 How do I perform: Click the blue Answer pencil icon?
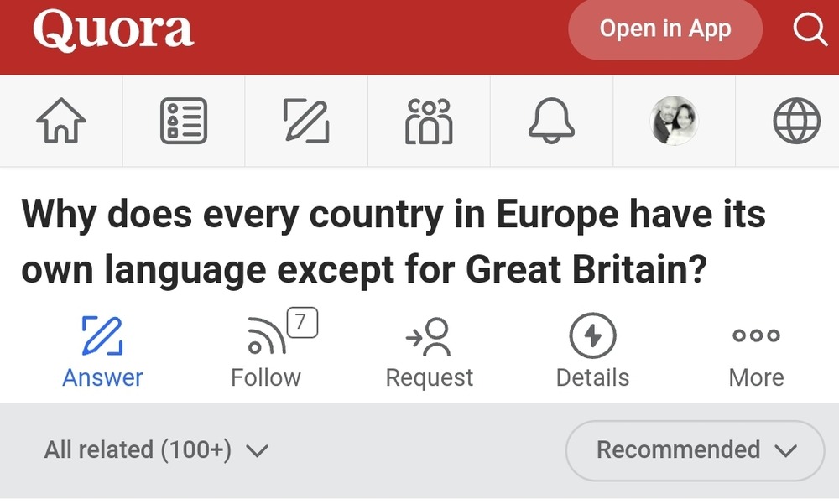(x=102, y=335)
